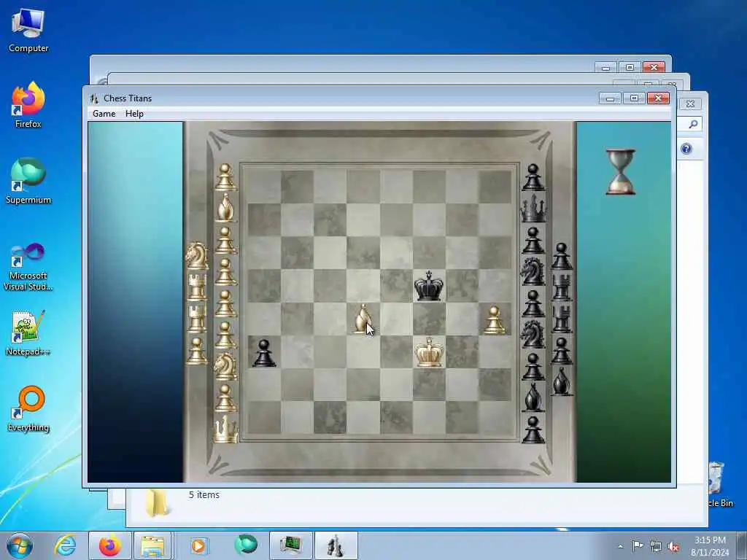Viewport: 747px width, 560px height.
Task: Click the Windows Start button
Action: point(20,545)
